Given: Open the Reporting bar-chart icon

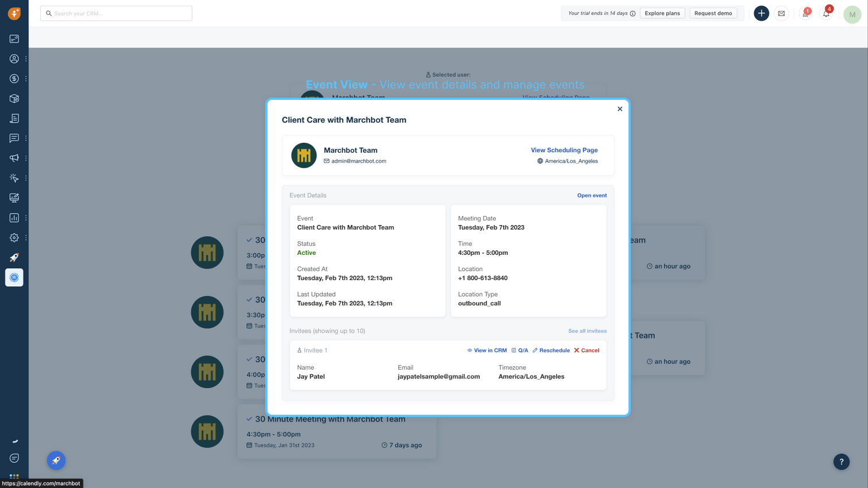Looking at the screenshot, I should pos(14,217).
